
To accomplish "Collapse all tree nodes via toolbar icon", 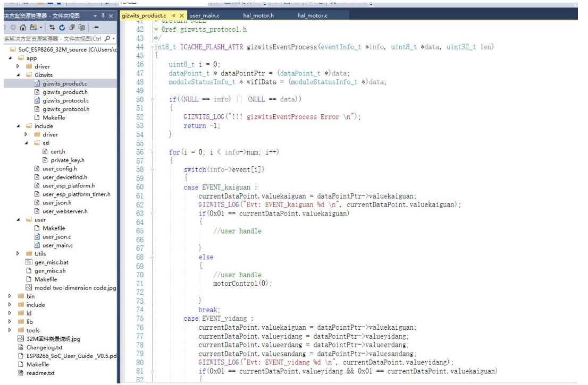I will 72,27.
